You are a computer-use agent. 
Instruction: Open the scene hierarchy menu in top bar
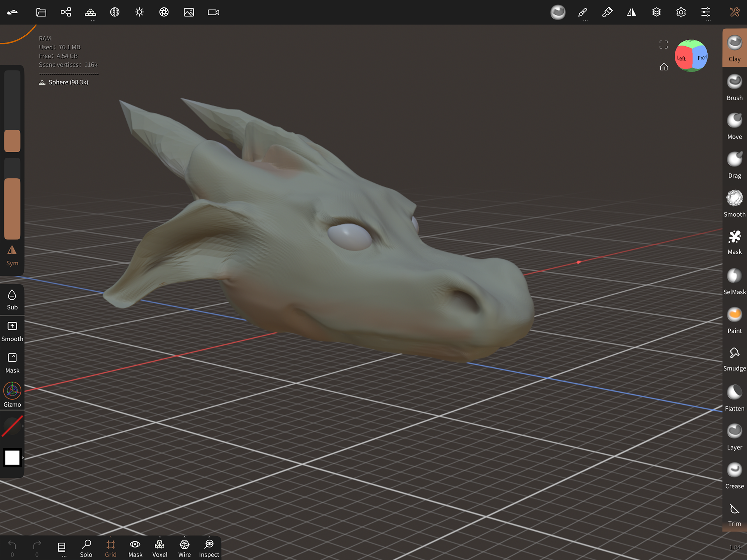[66, 12]
